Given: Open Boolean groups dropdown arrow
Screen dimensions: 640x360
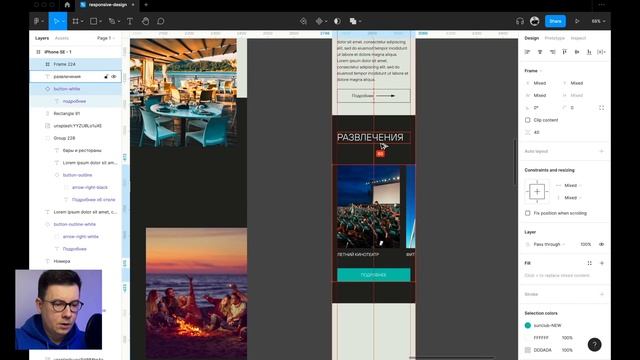Looking at the screenshot, I should 360,21.
